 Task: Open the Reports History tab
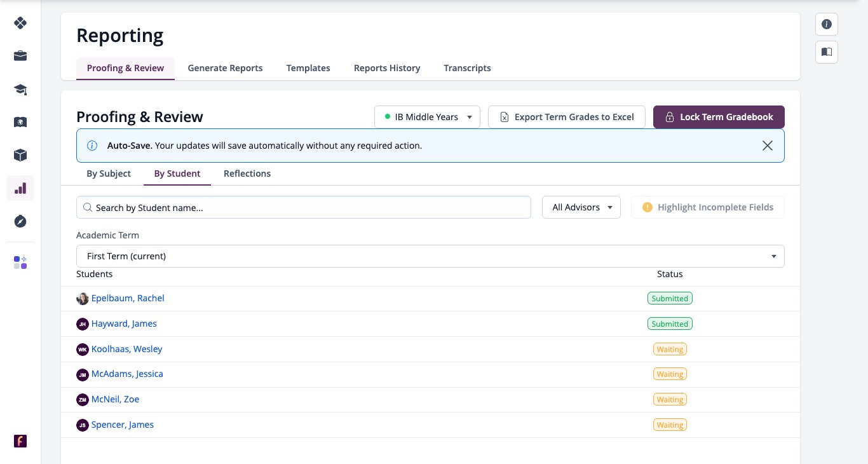387,68
